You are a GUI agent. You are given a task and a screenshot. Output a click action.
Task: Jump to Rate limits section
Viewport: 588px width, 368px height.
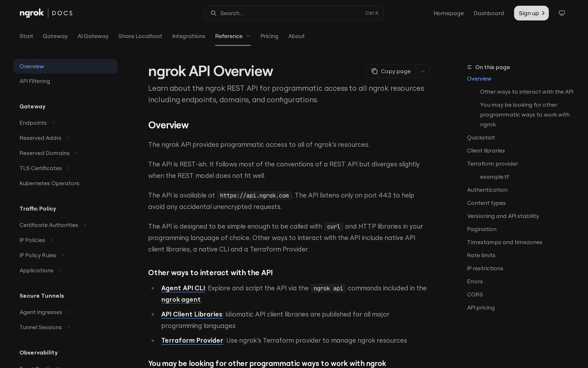[481, 255]
